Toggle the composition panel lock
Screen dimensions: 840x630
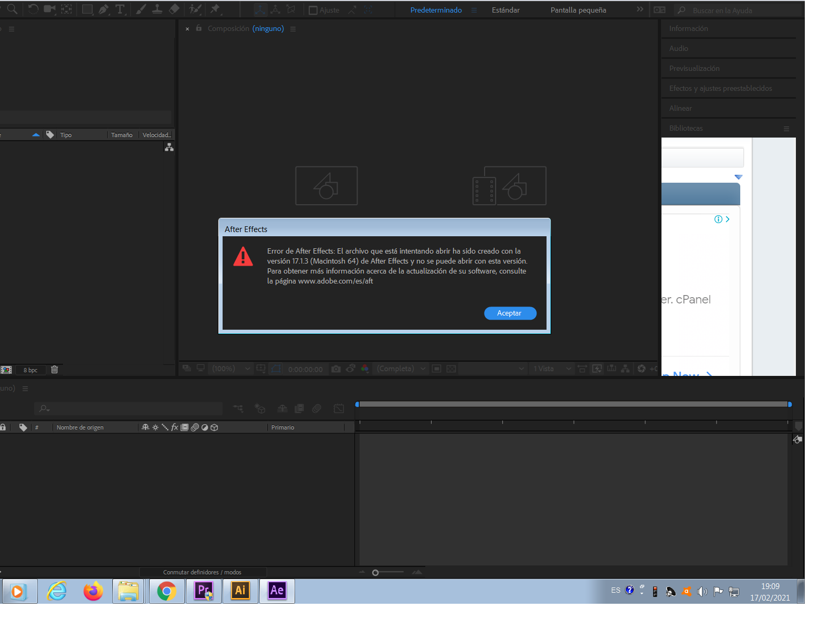point(199,28)
